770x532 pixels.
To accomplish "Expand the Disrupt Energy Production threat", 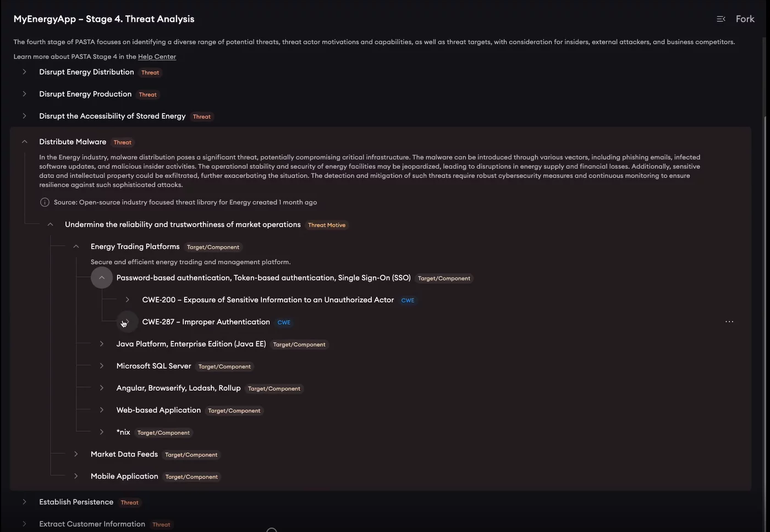I will 24,94.
